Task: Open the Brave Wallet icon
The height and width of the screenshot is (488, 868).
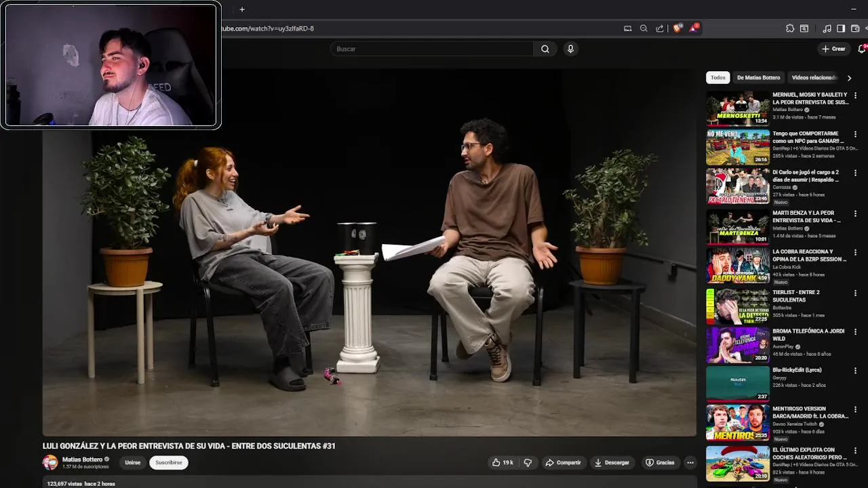Action: [855, 28]
